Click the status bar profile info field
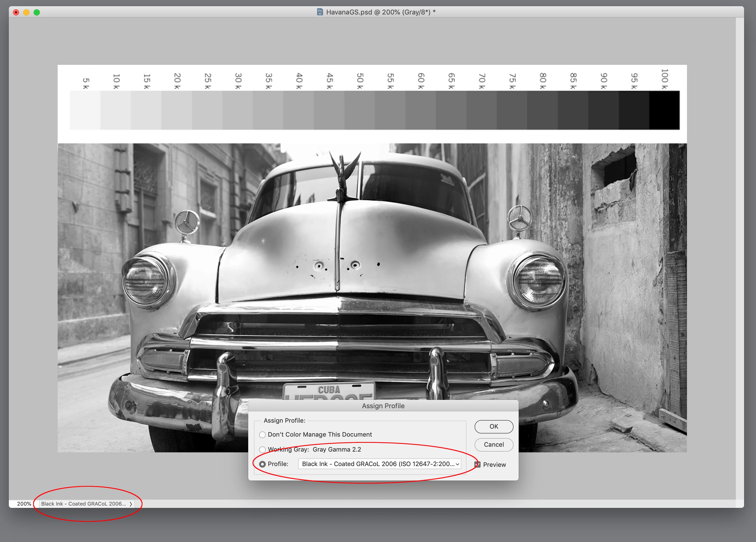 [83, 504]
